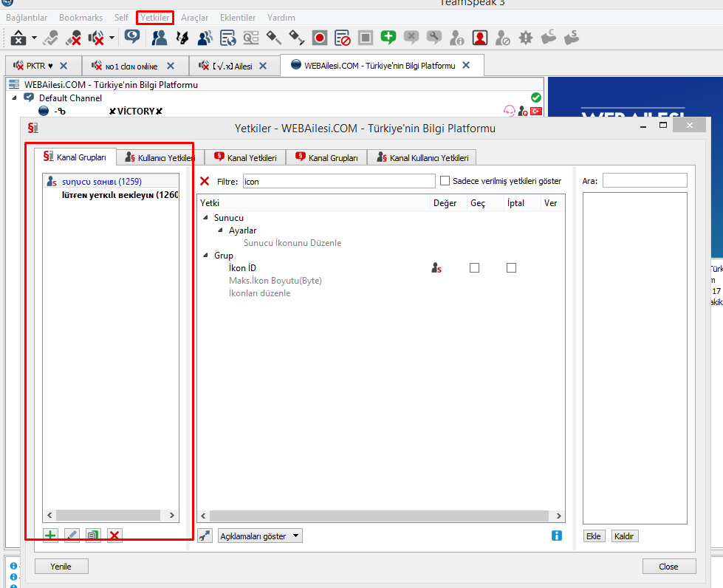
Task: Toggle away status person icon with red X
Action: pos(73,38)
